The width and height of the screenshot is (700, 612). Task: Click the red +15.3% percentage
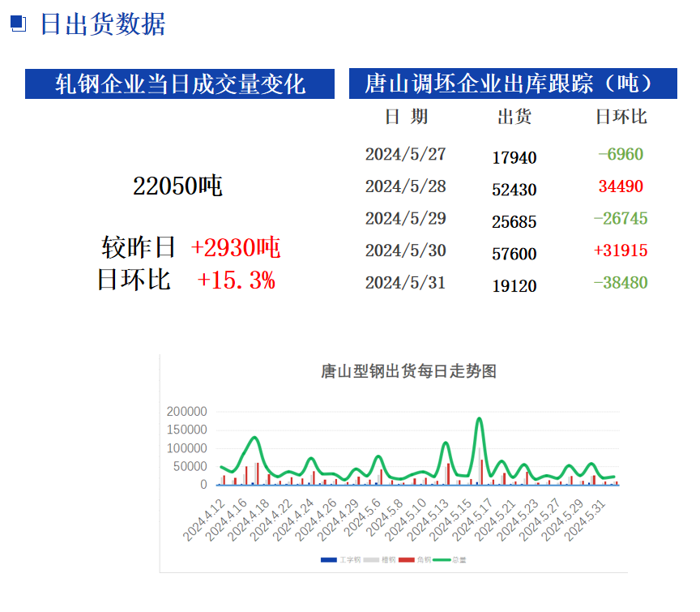coord(237,280)
